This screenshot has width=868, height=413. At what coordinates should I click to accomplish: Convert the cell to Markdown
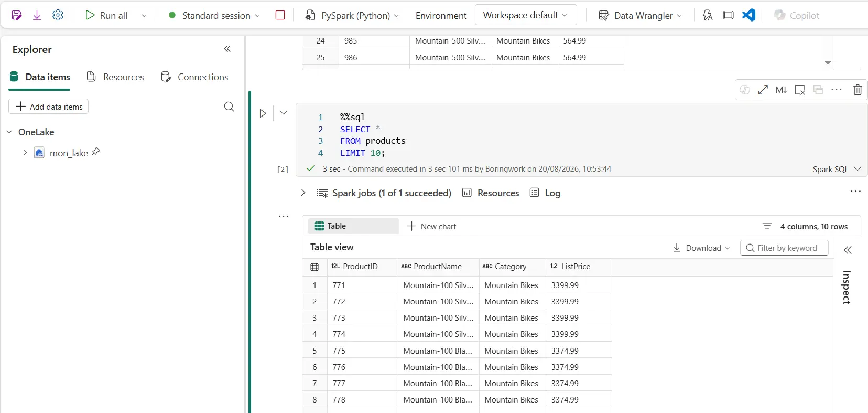(x=781, y=90)
